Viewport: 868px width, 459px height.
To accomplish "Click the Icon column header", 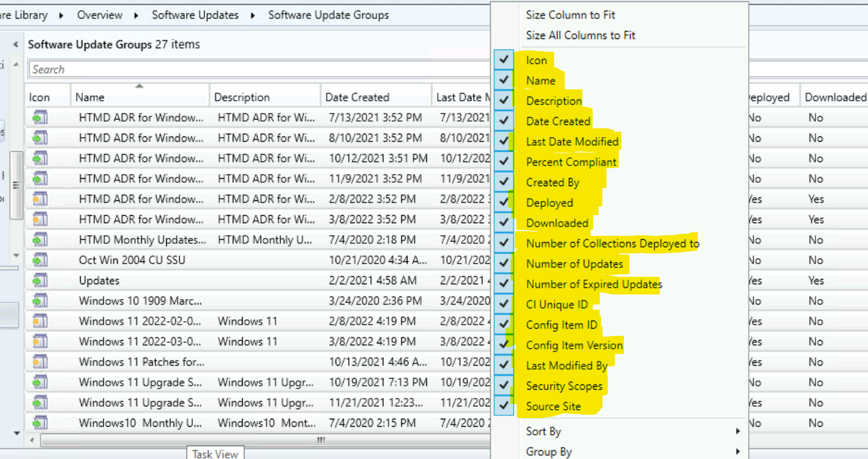I will [48, 97].
